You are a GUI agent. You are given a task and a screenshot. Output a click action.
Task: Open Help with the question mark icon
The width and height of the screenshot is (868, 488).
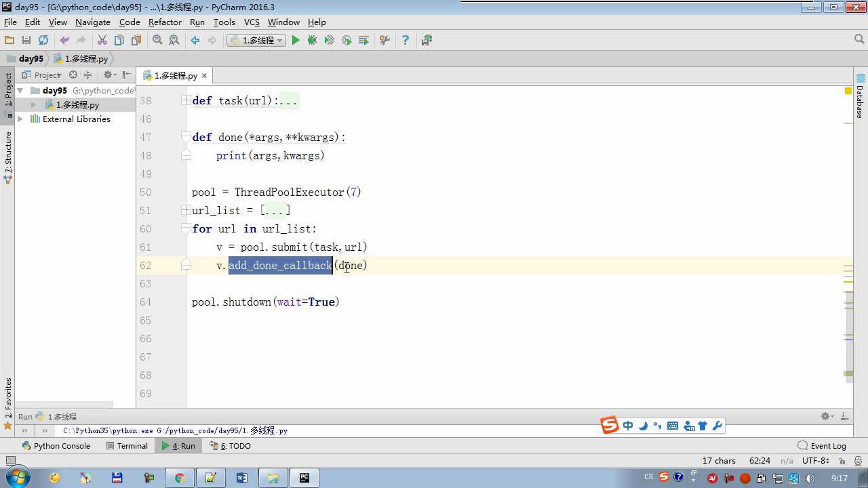click(406, 41)
